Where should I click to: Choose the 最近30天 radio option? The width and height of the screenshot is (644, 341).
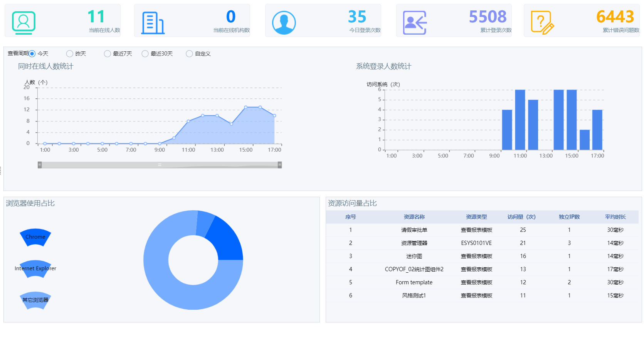click(x=145, y=54)
